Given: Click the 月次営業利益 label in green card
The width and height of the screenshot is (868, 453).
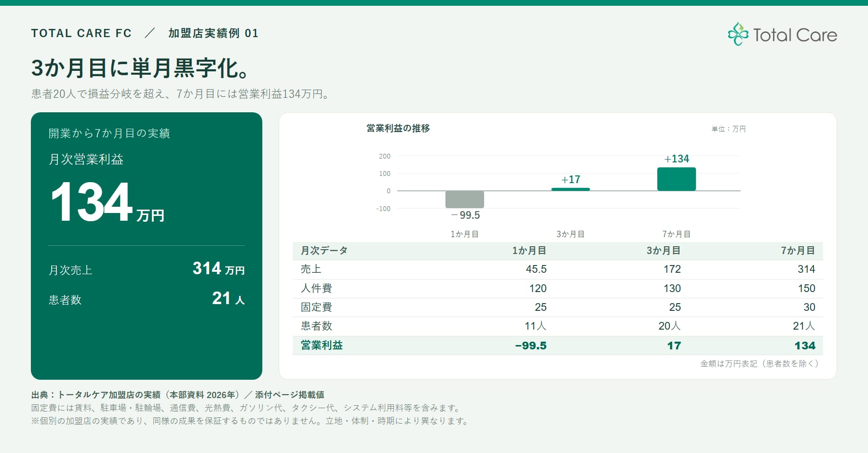Looking at the screenshot, I should tap(86, 160).
